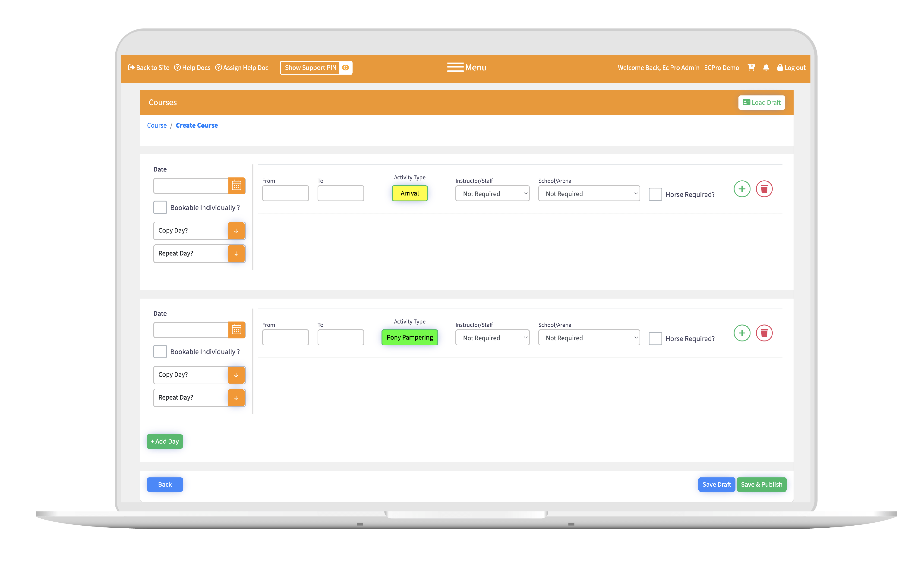This screenshot has width=924, height=574.
Task: Reveal support PIN with eye icon
Action: [x=345, y=68]
